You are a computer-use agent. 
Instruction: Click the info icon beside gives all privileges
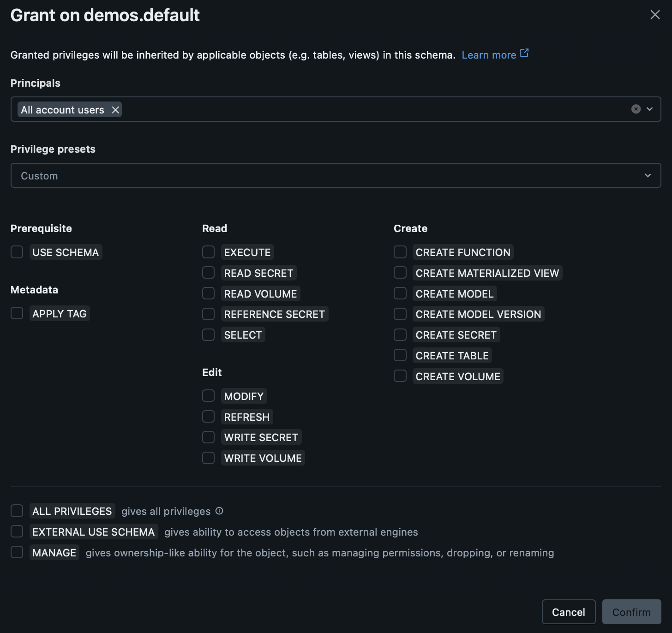219,511
